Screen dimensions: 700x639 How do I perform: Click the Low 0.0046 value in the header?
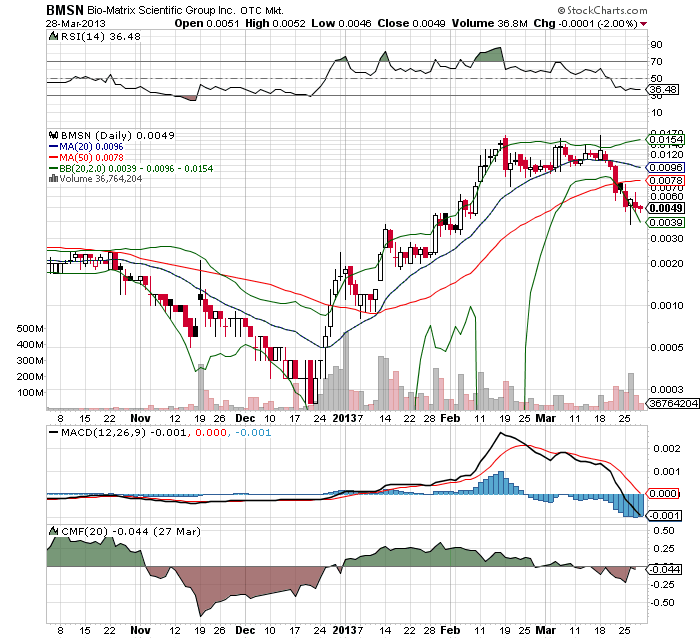(341, 23)
